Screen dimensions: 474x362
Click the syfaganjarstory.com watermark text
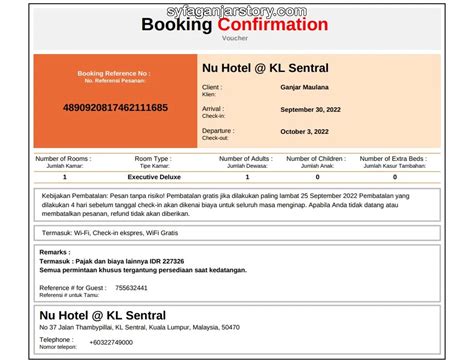point(237,11)
